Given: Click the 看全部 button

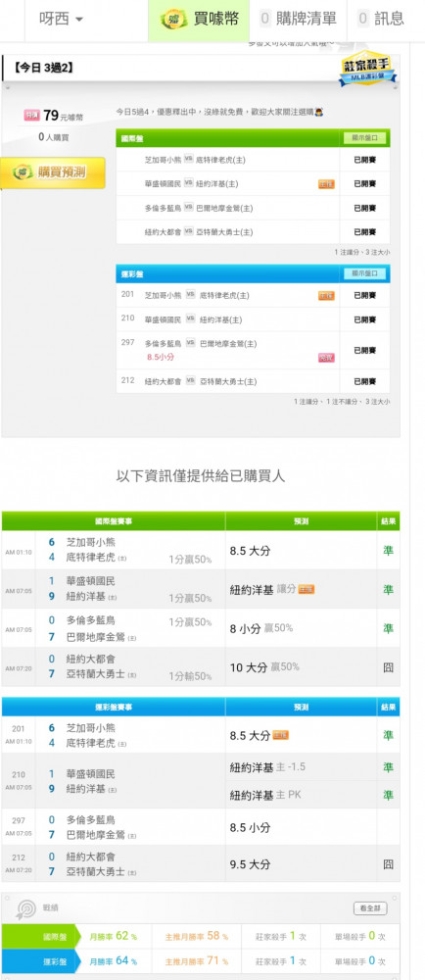Looking at the screenshot, I should coord(370,908).
